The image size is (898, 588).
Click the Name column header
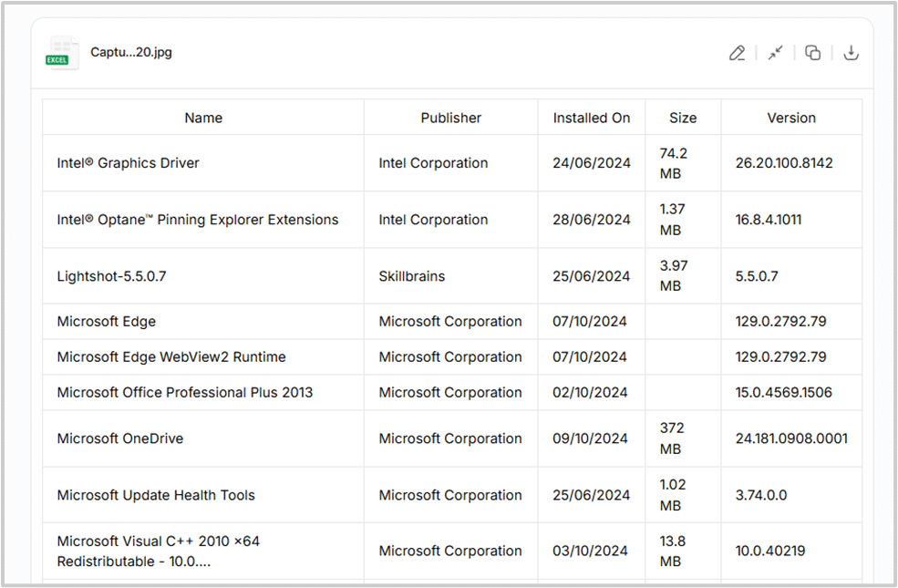click(203, 118)
